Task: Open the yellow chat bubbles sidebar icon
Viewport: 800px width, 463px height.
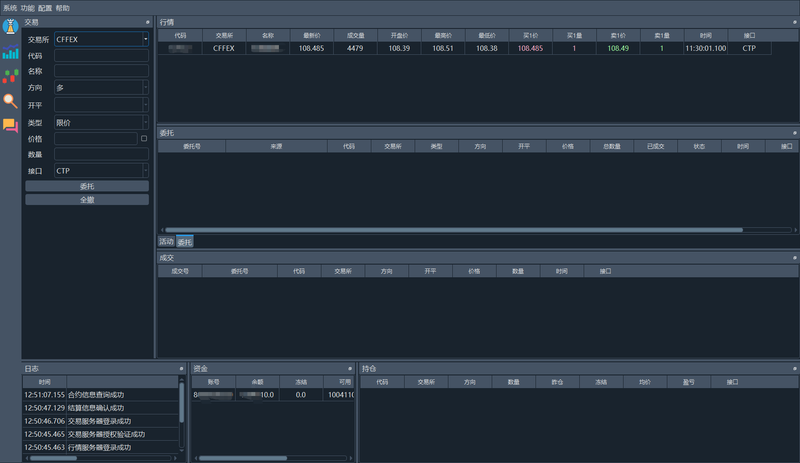Action: point(10,125)
